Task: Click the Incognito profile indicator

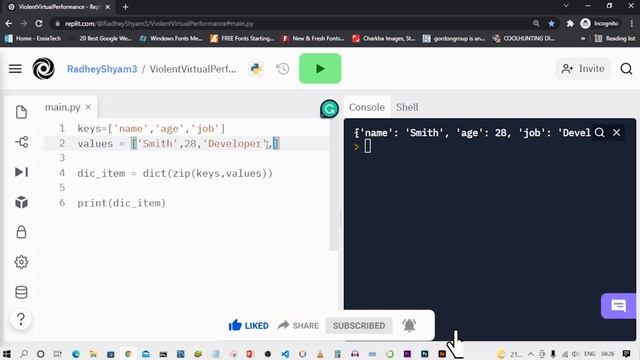Action: (x=599, y=24)
